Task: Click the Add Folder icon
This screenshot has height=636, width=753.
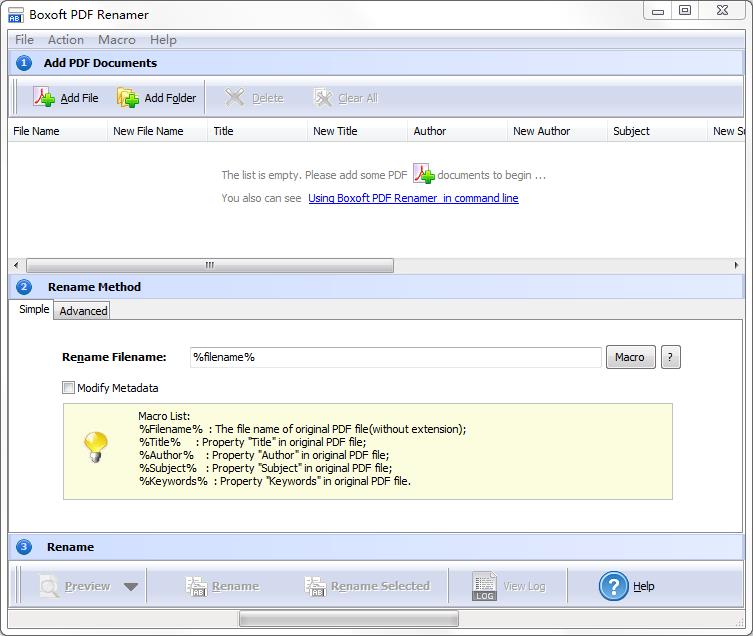Action: click(128, 98)
